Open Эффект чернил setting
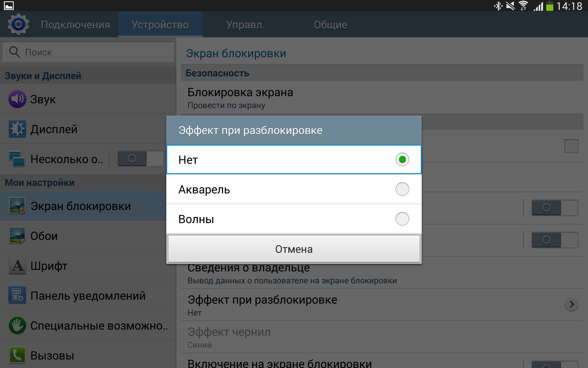588x368 pixels. click(382, 337)
